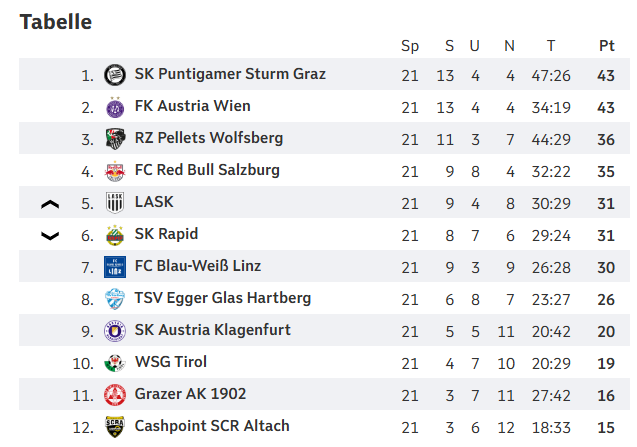637x447 pixels.
Task: Click the Sturm Graz club crest
Action: [115, 75]
